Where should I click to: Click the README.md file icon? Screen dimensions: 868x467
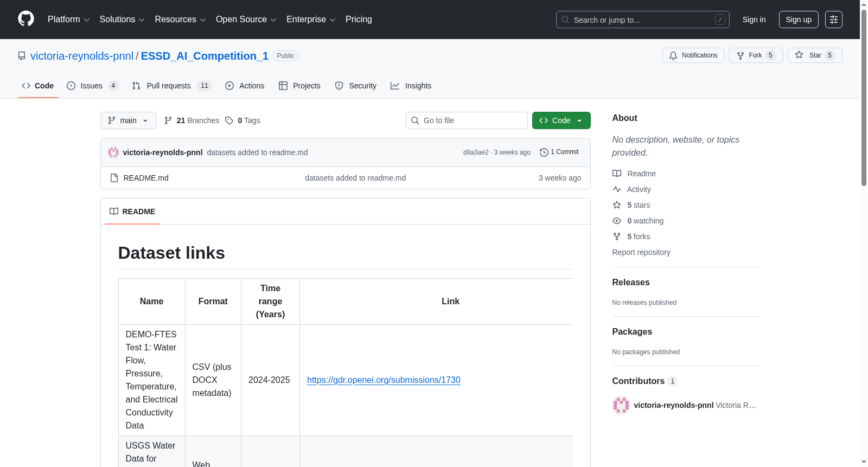coord(114,178)
